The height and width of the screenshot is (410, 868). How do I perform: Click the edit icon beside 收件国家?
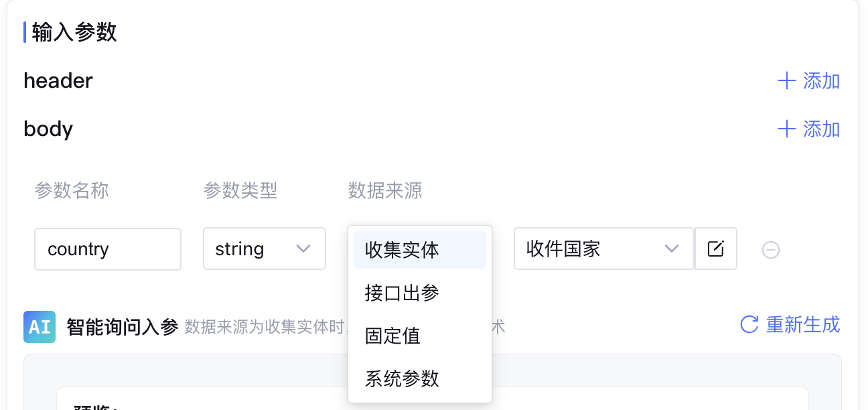pos(716,249)
